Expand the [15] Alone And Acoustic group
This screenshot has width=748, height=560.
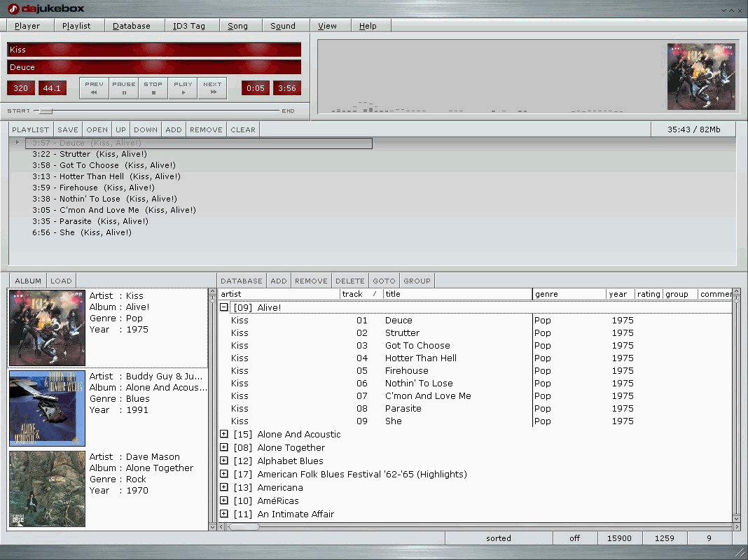(x=223, y=434)
